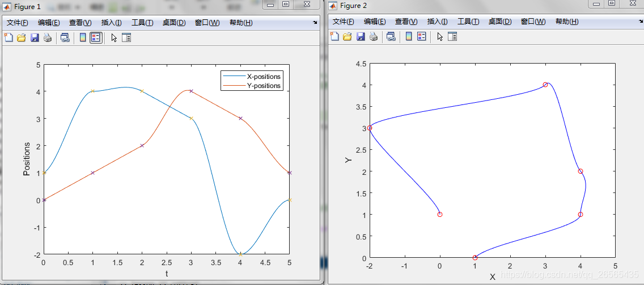
Task: Maximize the Figure 1 window
Action: pyautogui.click(x=286, y=4)
